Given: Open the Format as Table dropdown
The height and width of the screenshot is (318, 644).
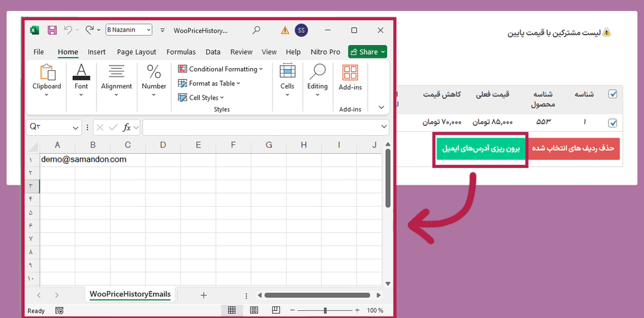Looking at the screenshot, I should click(x=209, y=83).
